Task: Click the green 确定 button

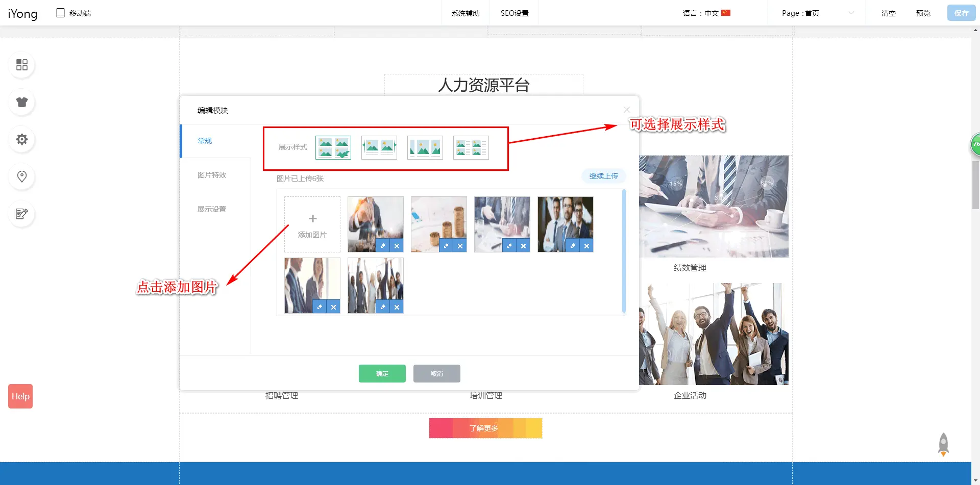Action: (x=382, y=373)
